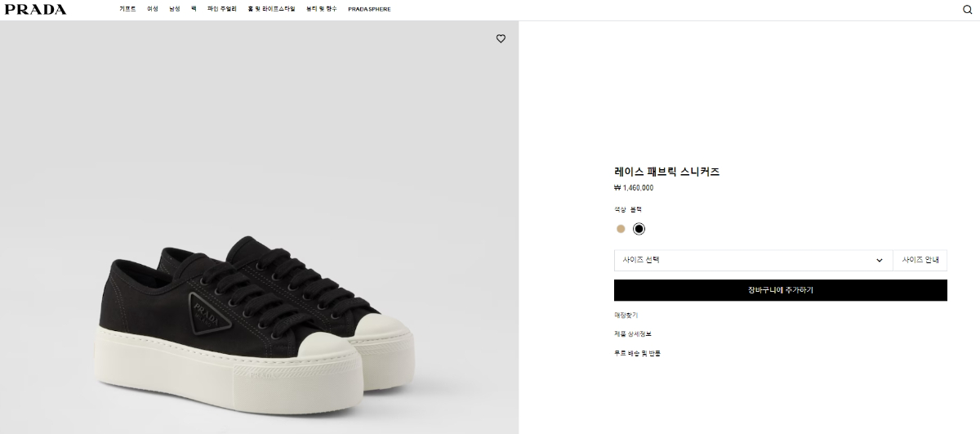Open the 기프트 menu
This screenshot has width=980, height=434.
[127, 9]
